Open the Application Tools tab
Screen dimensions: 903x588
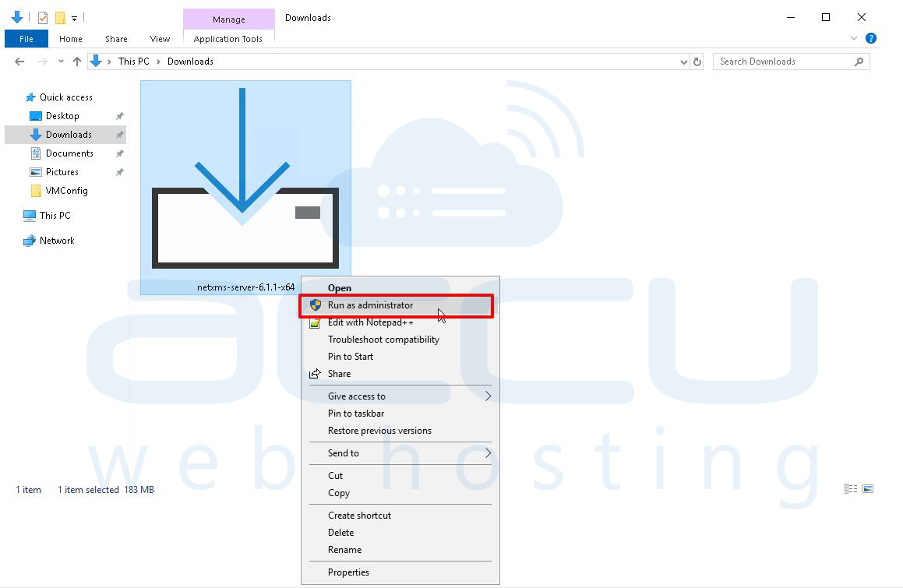pyautogui.click(x=228, y=39)
